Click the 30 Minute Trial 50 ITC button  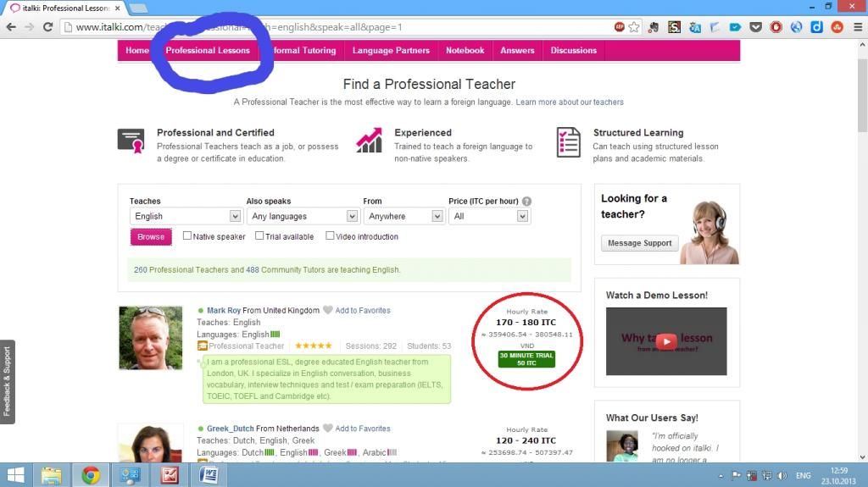coord(526,359)
